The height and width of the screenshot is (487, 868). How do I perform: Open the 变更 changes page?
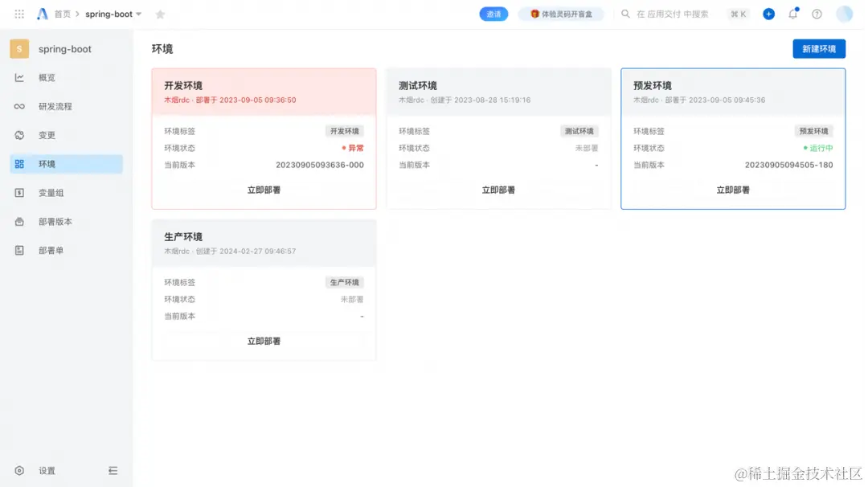tap(46, 135)
